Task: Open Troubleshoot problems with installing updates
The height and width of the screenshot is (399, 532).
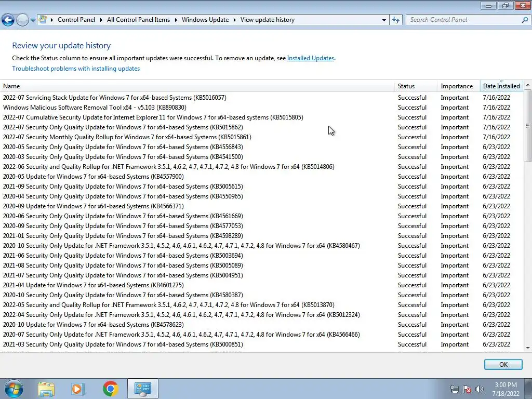Action: (x=76, y=69)
